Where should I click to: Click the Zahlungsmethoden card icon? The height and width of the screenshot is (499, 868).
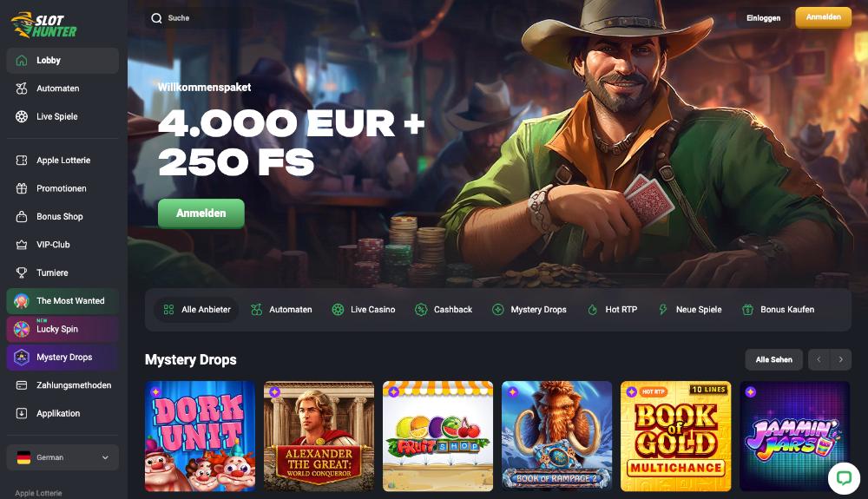[22, 385]
